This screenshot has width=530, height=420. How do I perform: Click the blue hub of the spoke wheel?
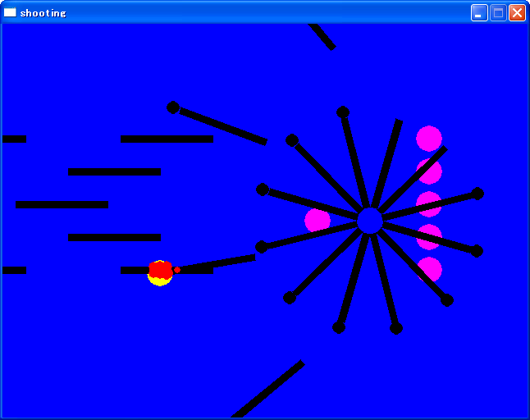370,221
